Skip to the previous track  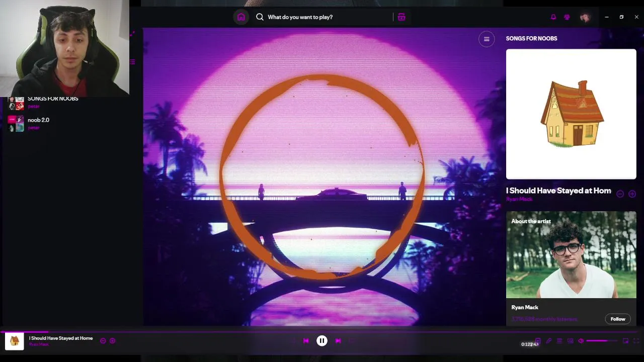pyautogui.click(x=306, y=341)
